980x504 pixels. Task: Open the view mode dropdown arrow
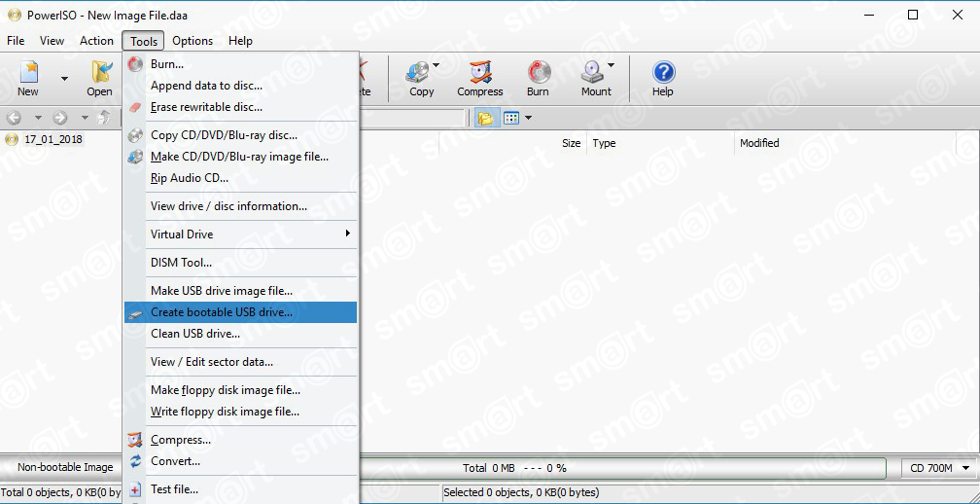[529, 118]
